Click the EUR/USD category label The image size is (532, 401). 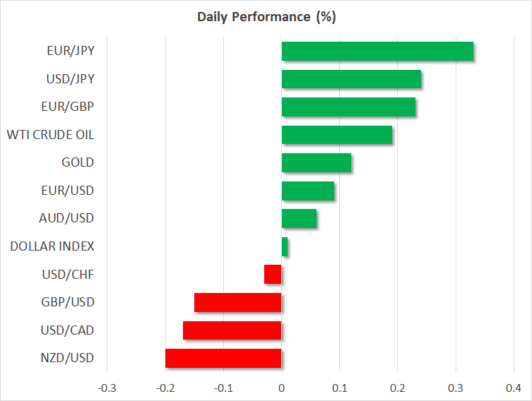click(67, 191)
